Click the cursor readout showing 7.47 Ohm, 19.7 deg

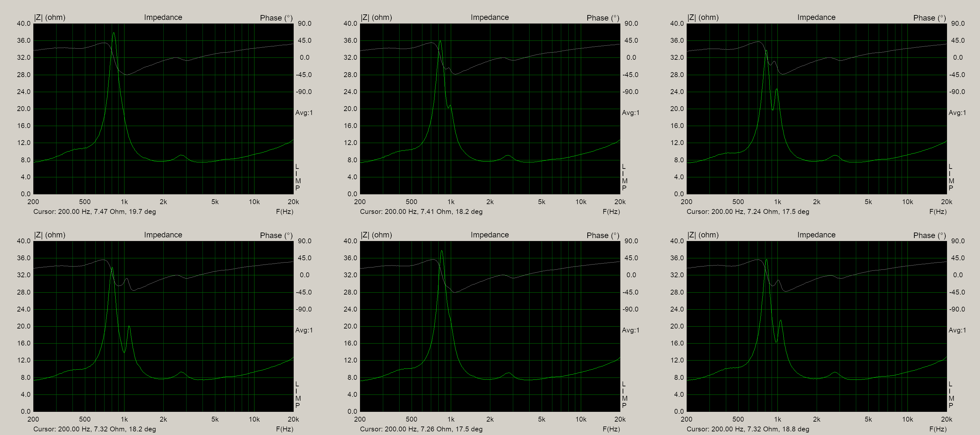(94, 212)
